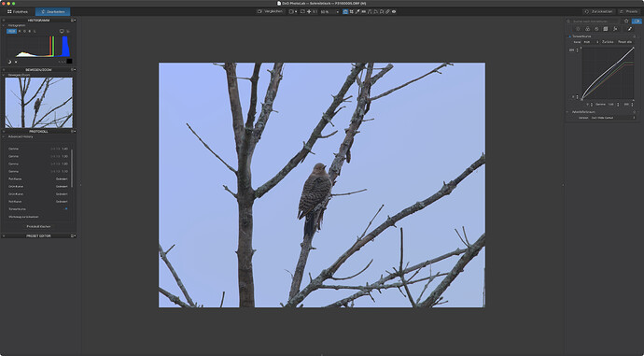Show only G channel in histogram
The image size is (644, 356).
point(24,31)
